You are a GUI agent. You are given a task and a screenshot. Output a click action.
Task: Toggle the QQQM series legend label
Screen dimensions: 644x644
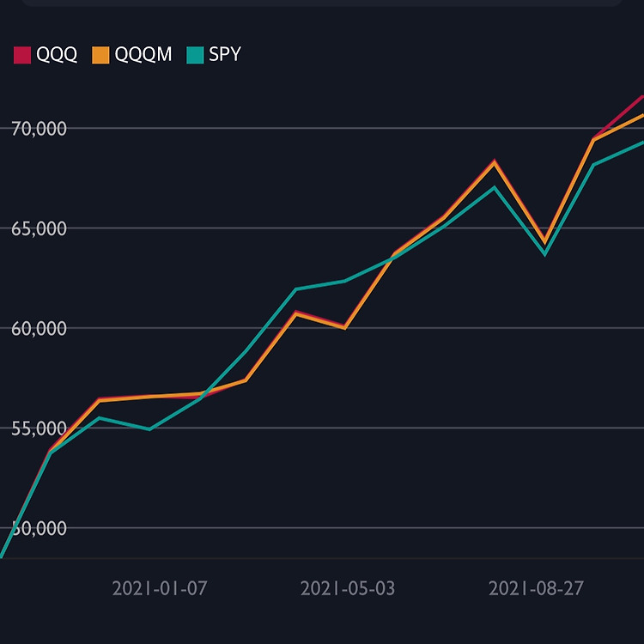click(143, 54)
